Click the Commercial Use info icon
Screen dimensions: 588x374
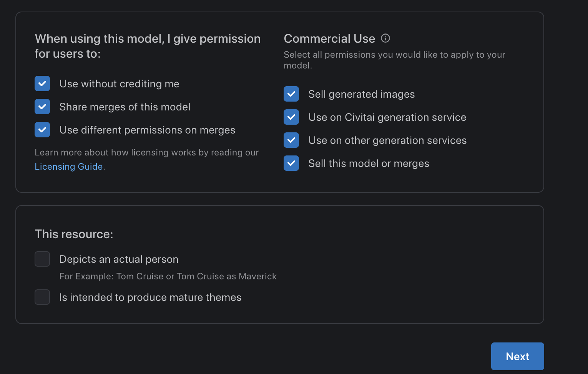coord(385,38)
